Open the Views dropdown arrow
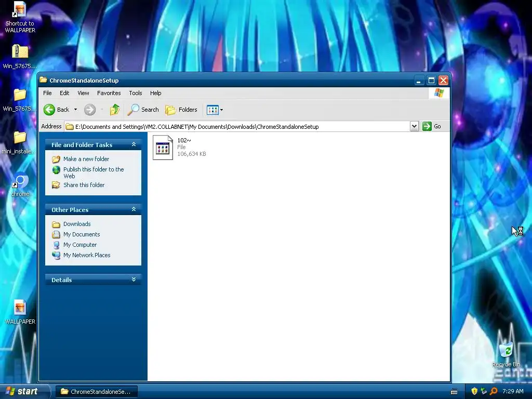Image resolution: width=532 pixels, height=399 pixels. coord(221,110)
